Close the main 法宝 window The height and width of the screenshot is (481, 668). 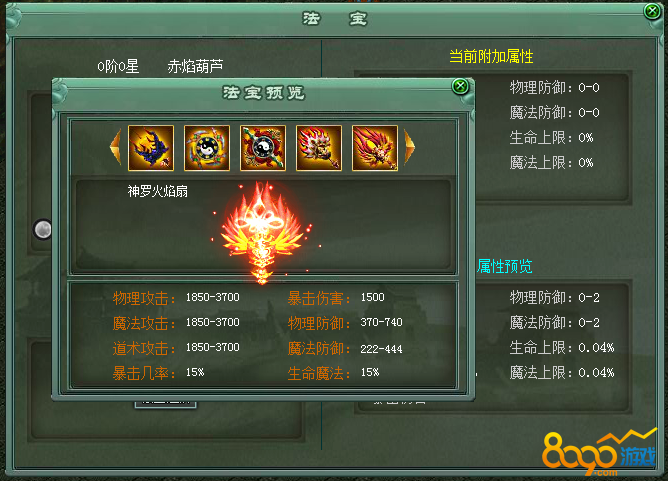pos(652,11)
